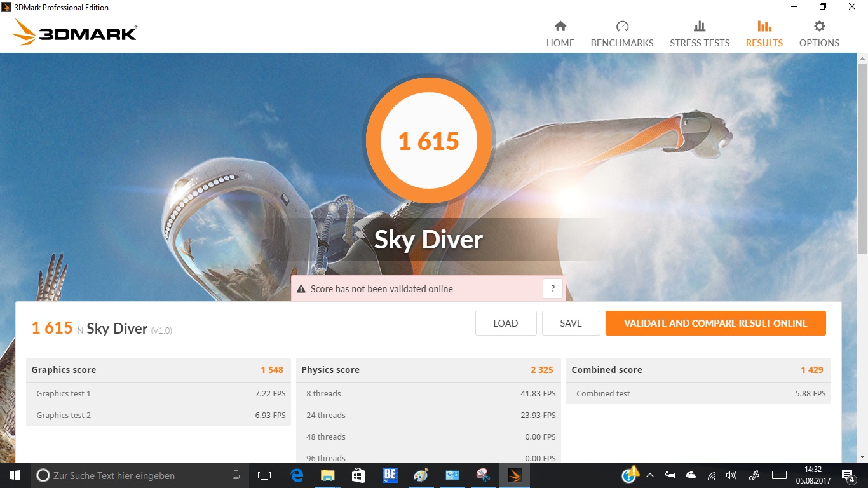Show hidden system tray icons
Screen dimensions: 868x488
tap(650, 475)
